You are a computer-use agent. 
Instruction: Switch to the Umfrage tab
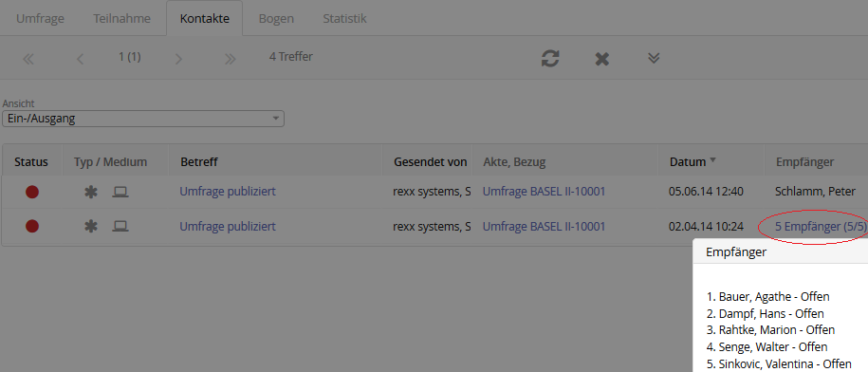pyautogui.click(x=40, y=18)
